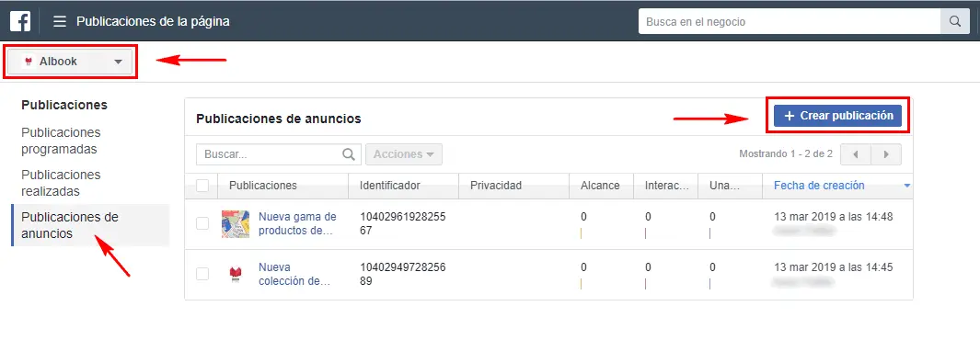Open thumbnail of Nueva gama de productos post

pos(236,224)
